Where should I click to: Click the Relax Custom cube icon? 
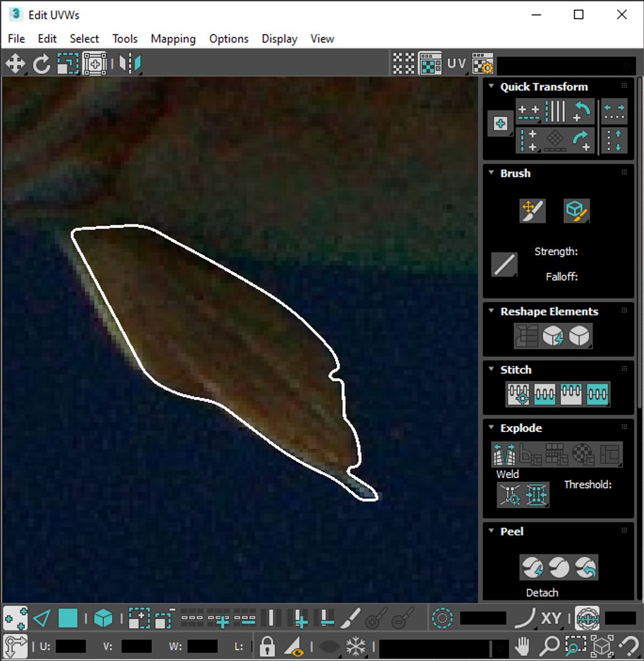[x=580, y=336]
